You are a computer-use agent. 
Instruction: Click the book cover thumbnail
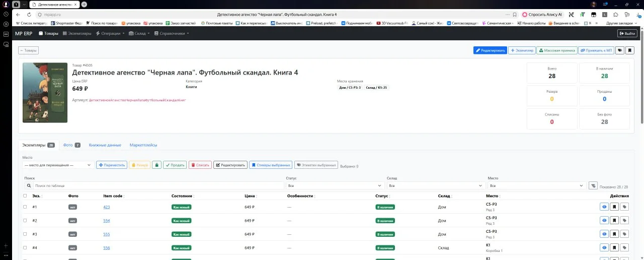pos(45,92)
